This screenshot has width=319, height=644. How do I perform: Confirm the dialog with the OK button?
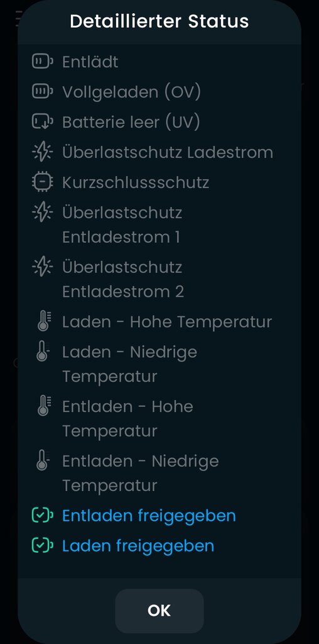point(159,611)
